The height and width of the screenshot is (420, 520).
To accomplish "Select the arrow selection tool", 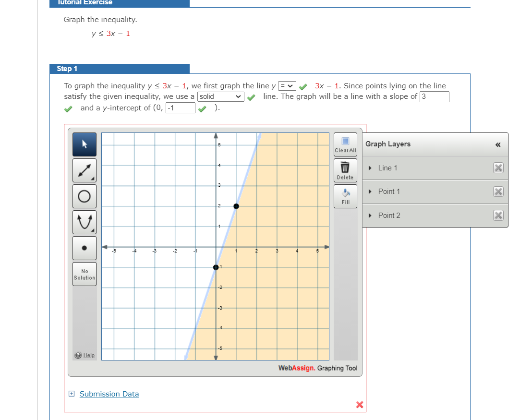I will click(x=84, y=144).
